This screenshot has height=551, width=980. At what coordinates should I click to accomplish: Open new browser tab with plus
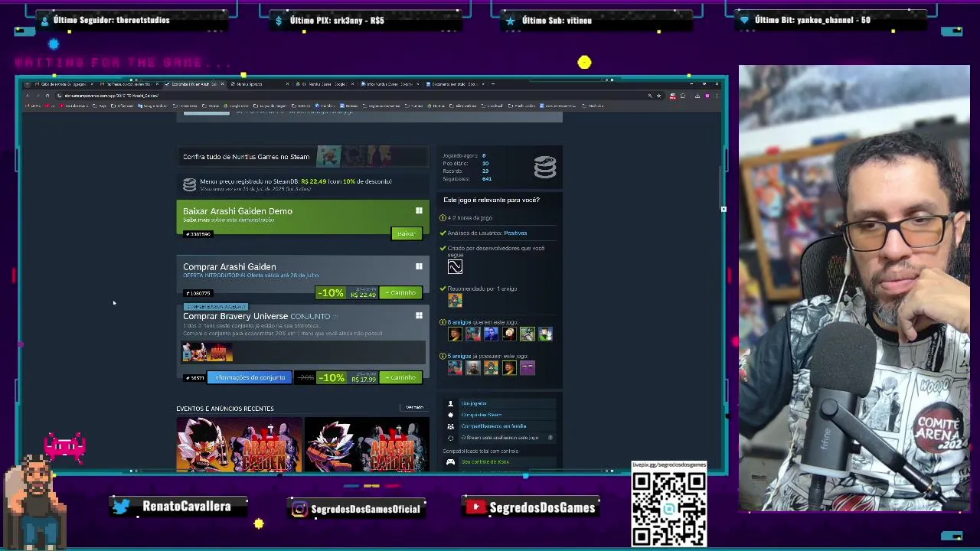[494, 83]
